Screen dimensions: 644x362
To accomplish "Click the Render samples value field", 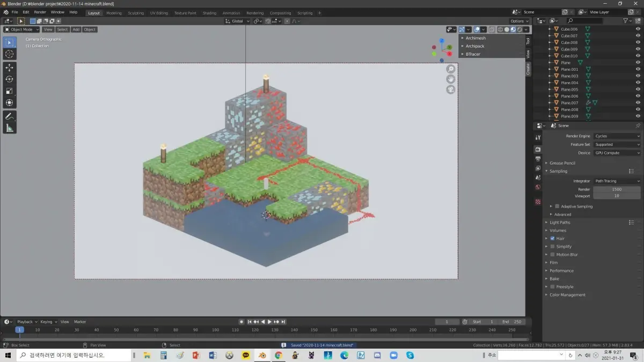I will pos(617,189).
